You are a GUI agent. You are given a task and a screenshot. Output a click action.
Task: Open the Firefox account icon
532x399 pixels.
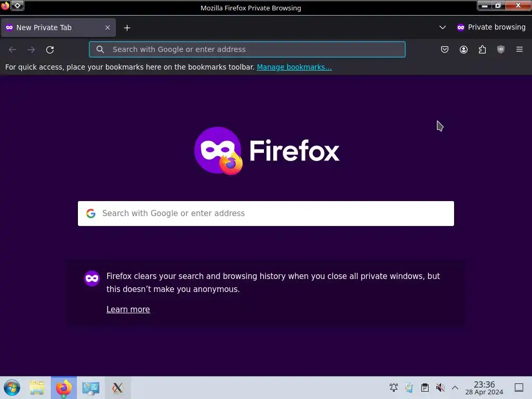[463, 49]
